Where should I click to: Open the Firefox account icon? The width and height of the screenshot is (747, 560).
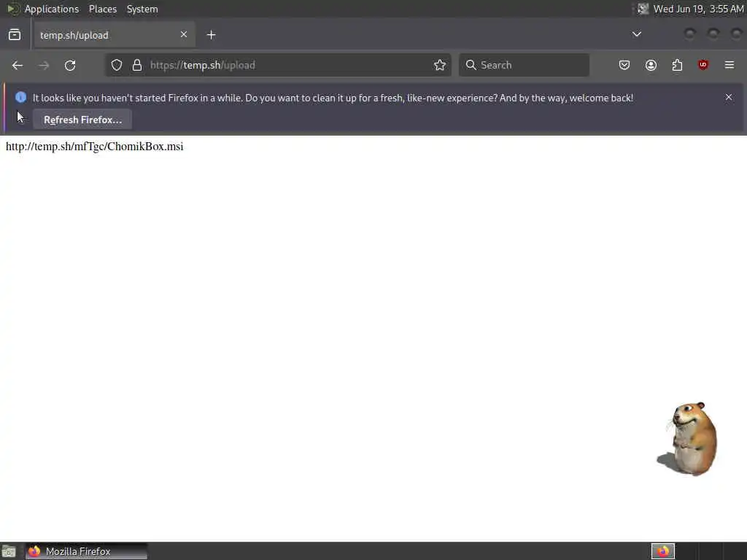(651, 65)
